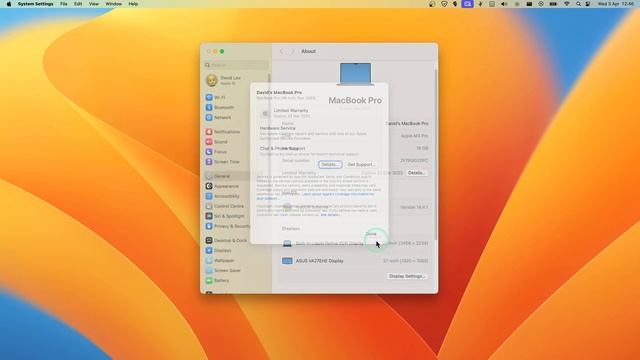Follow the See details… link

[330, 215]
